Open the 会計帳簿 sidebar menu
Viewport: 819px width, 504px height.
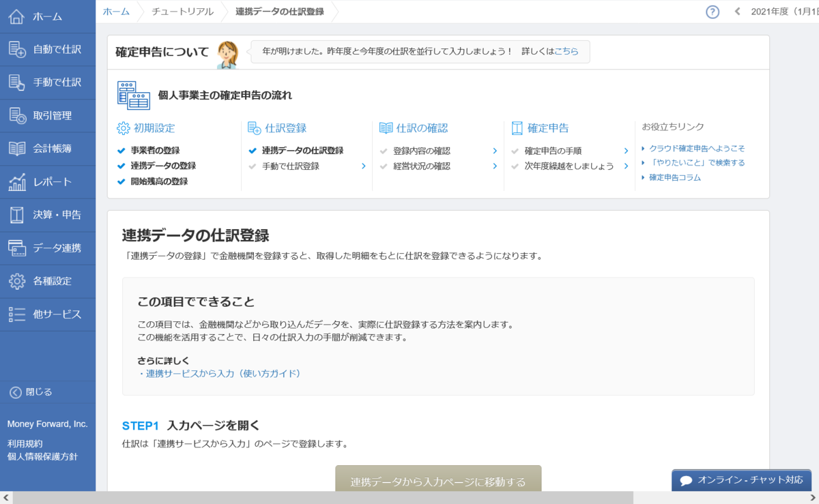click(x=48, y=149)
